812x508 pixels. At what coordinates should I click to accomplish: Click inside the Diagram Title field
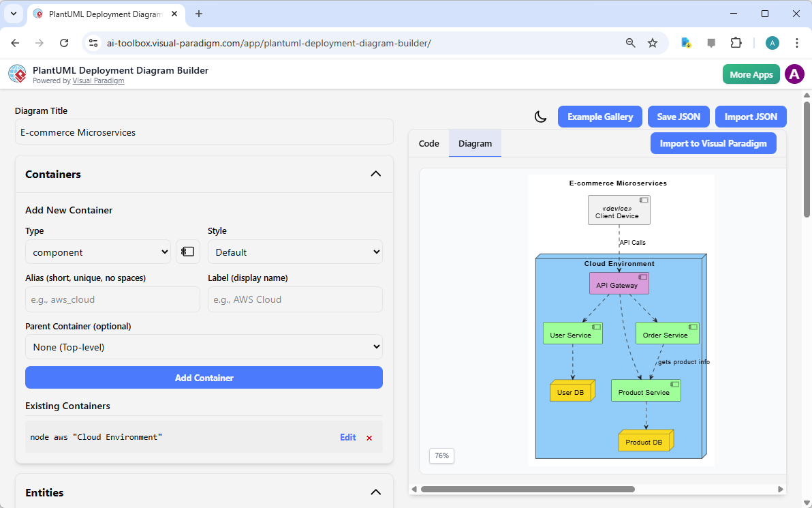[x=204, y=132]
